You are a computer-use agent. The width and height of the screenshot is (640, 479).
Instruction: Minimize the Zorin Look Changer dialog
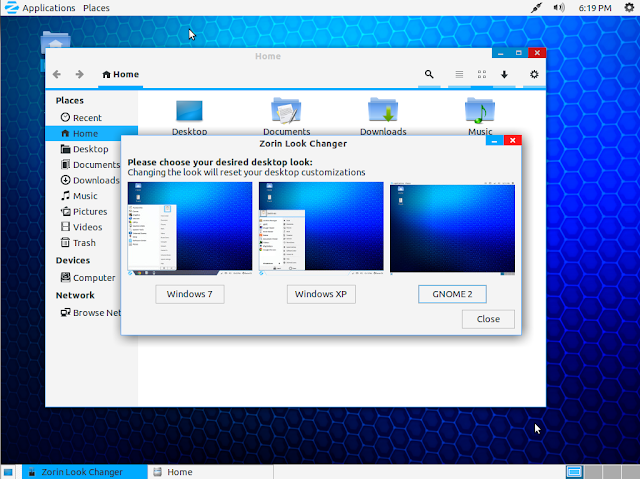[495, 140]
